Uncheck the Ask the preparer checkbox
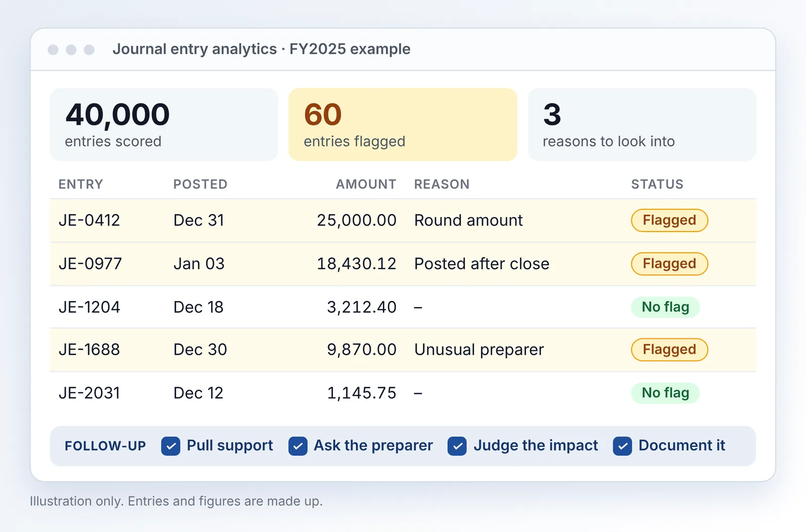This screenshot has width=806, height=532. point(298,446)
